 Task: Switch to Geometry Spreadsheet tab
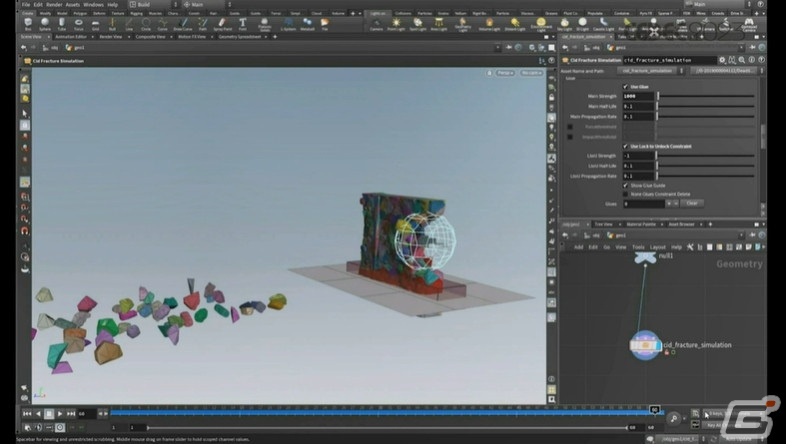point(240,37)
